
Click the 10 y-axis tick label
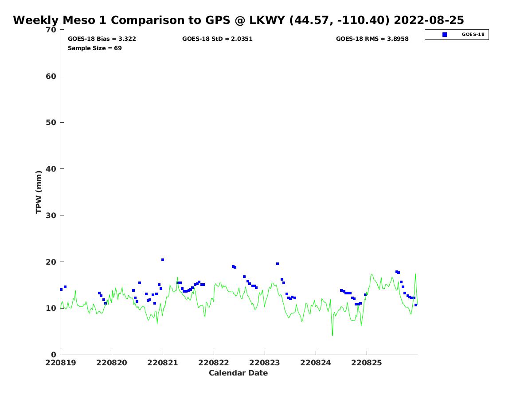click(51, 308)
